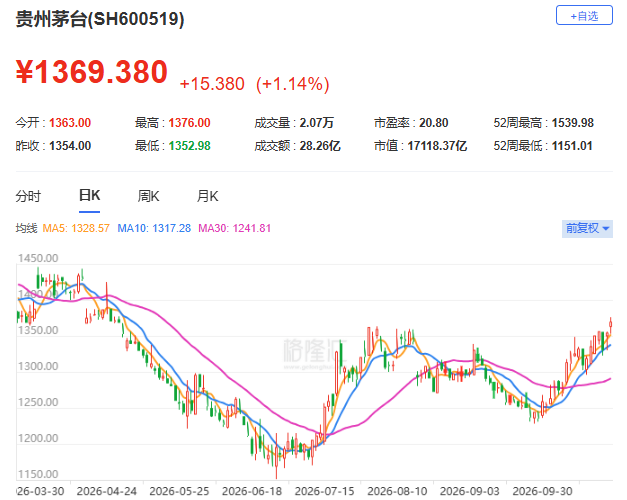
Task: Click the MA10: 1317.28 indicator label
Action: (x=154, y=228)
